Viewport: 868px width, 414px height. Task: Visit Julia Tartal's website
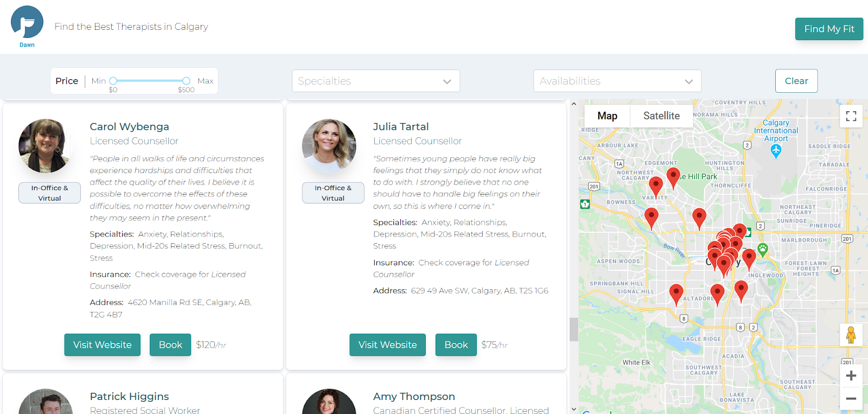pyautogui.click(x=388, y=345)
